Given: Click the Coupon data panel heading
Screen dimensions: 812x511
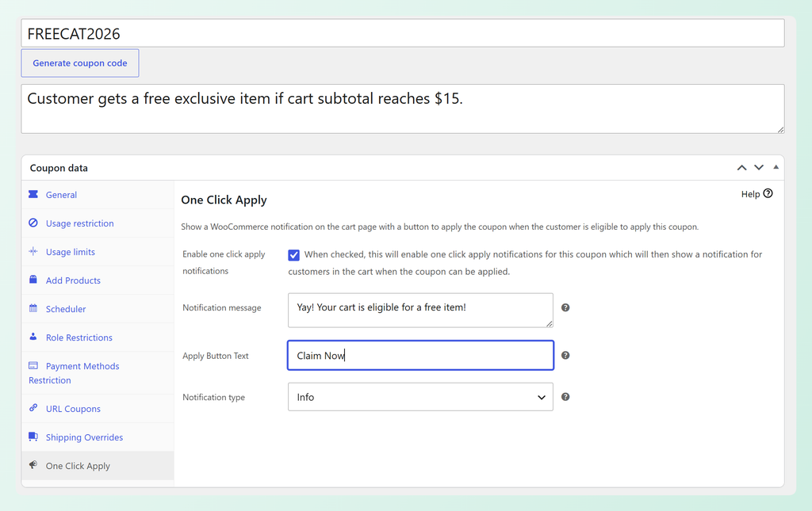Looking at the screenshot, I should coord(59,168).
